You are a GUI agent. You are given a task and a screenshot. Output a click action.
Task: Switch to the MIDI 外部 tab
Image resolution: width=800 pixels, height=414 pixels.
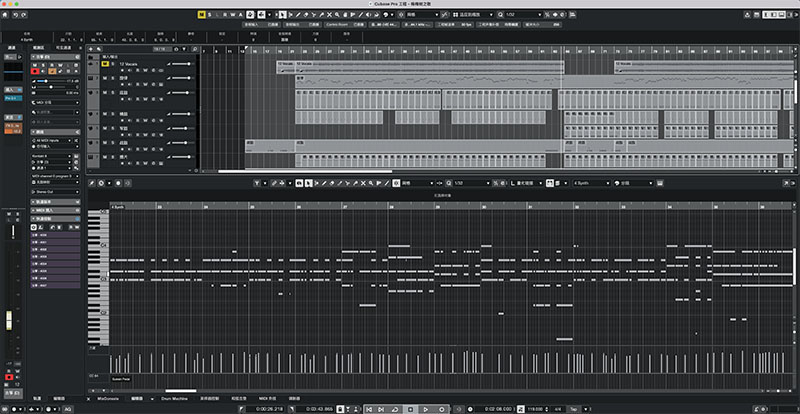(x=267, y=398)
